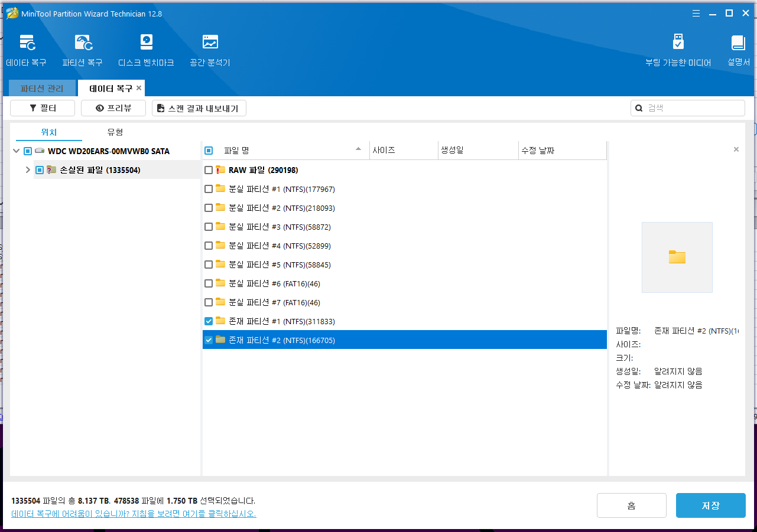Select the 분실 파티션 #3 (NTFS)(58872) row
Image resolution: width=757 pixels, height=532 pixels.
click(405, 227)
